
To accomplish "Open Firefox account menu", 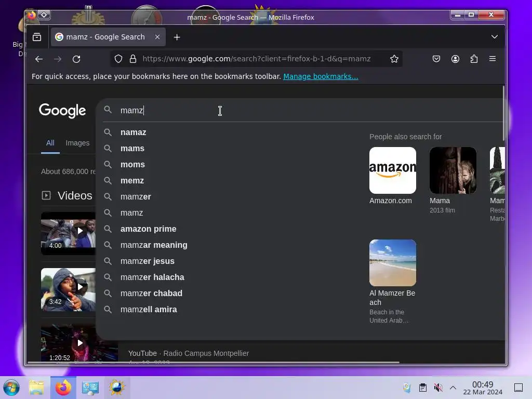I will click(x=455, y=59).
